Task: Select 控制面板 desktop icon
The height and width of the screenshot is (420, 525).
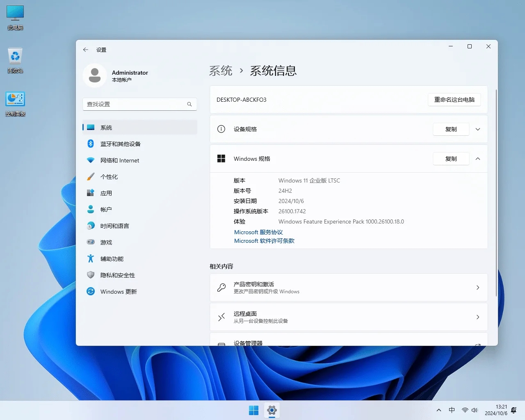Action: 15,104
